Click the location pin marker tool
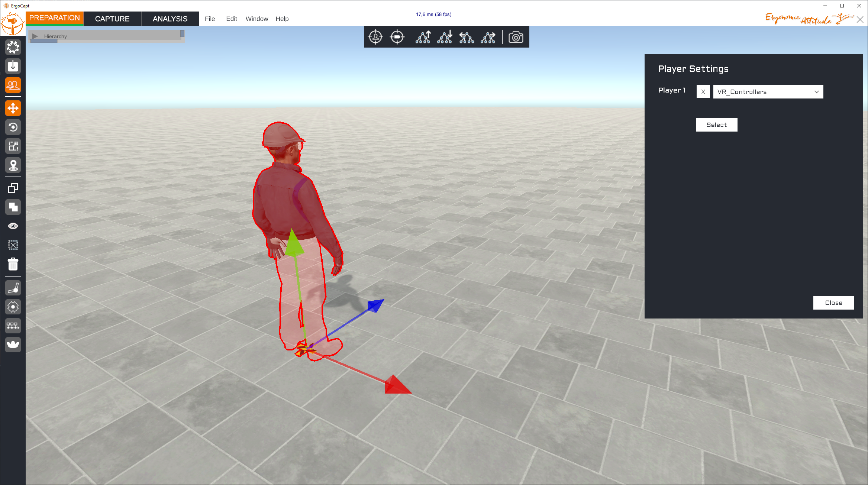Viewport: 868px width, 485px height. (x=13, y=165)
